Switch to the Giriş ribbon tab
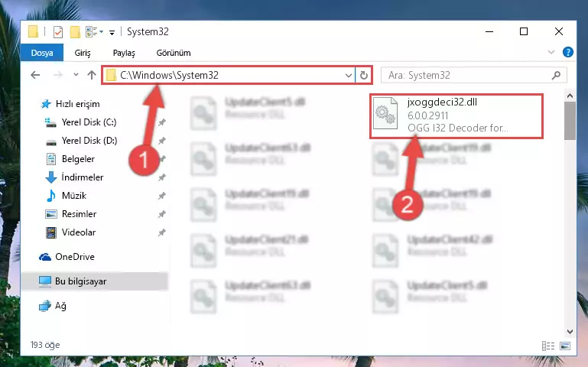 pyautogui.click(x=82, y=53)
